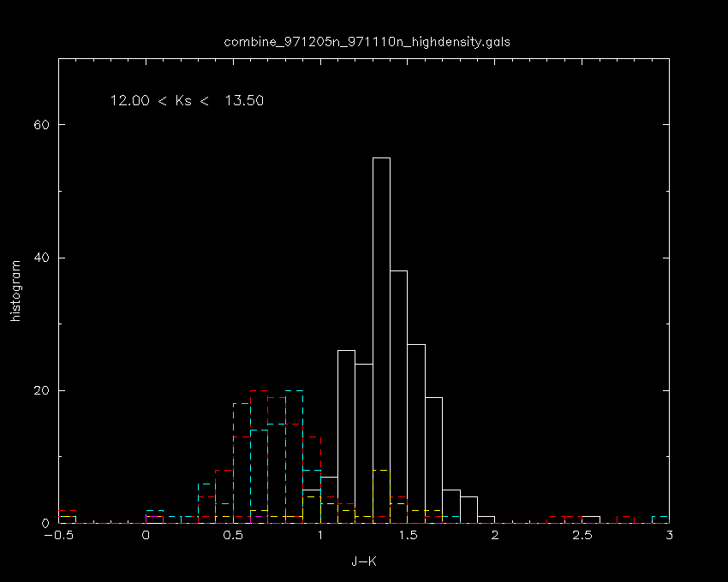
Task: Click the x-axis tick label 2
Action: click(x=495, y=535)
